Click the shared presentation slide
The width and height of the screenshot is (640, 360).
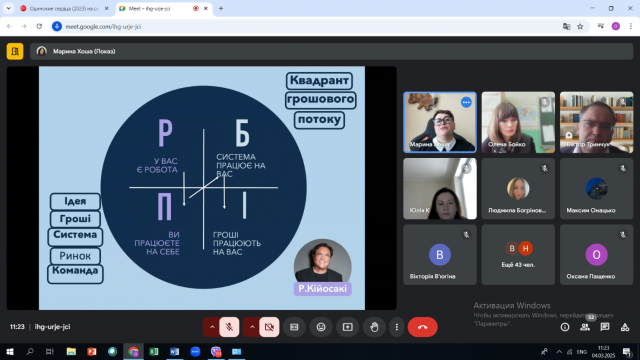click(202, 188)
